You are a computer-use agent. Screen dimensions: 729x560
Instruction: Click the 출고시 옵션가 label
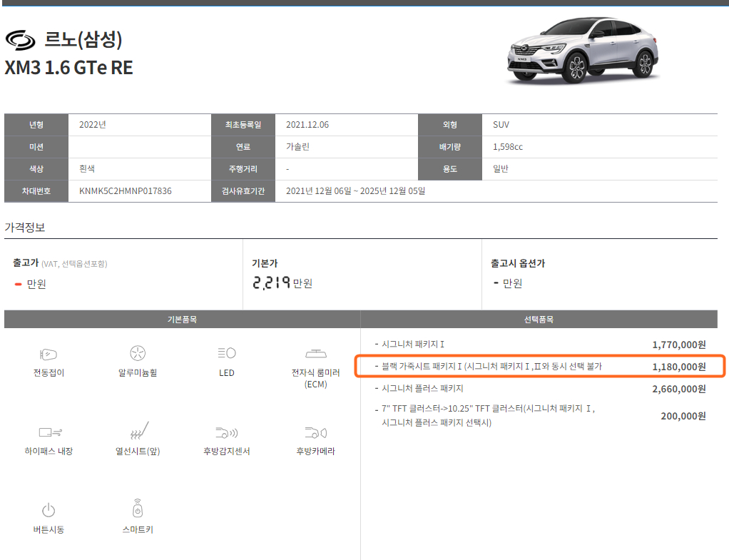(518, 263)
